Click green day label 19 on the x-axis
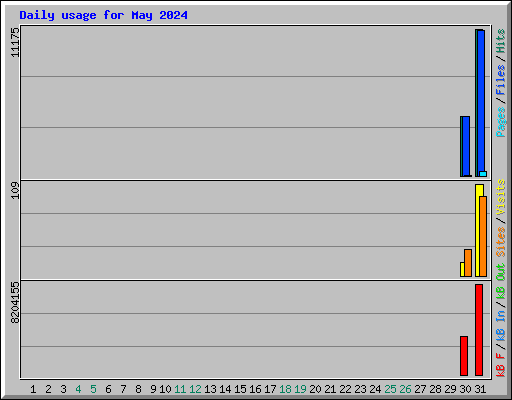512x400 pixels. [300, 389]
